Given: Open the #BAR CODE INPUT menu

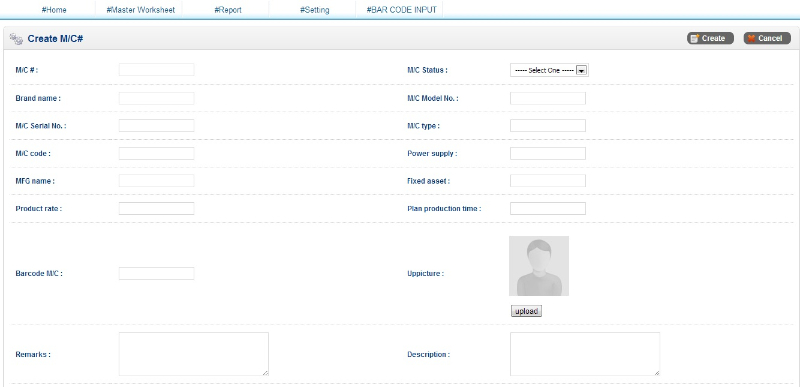Looking at the screenshot, I should pyautogui.click(x=402, y=10).
